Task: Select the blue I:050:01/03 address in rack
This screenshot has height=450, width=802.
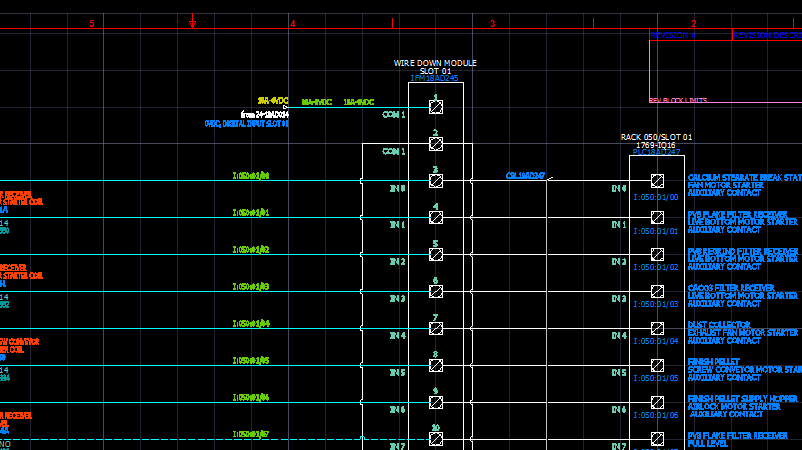Action: 656,304
